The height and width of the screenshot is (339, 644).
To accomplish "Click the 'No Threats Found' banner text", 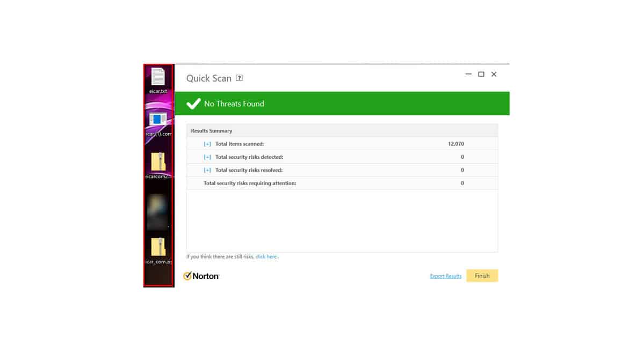I will 234,104.
